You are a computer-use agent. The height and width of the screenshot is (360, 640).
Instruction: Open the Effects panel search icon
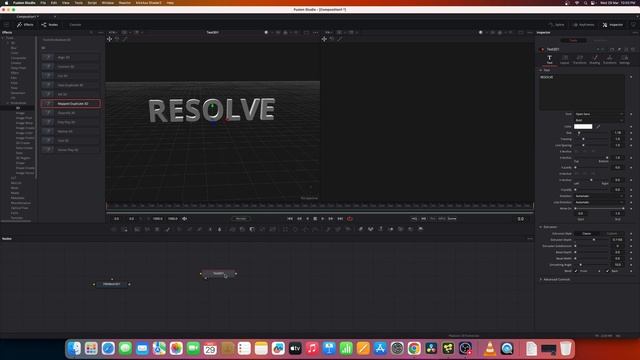point(91,32)
